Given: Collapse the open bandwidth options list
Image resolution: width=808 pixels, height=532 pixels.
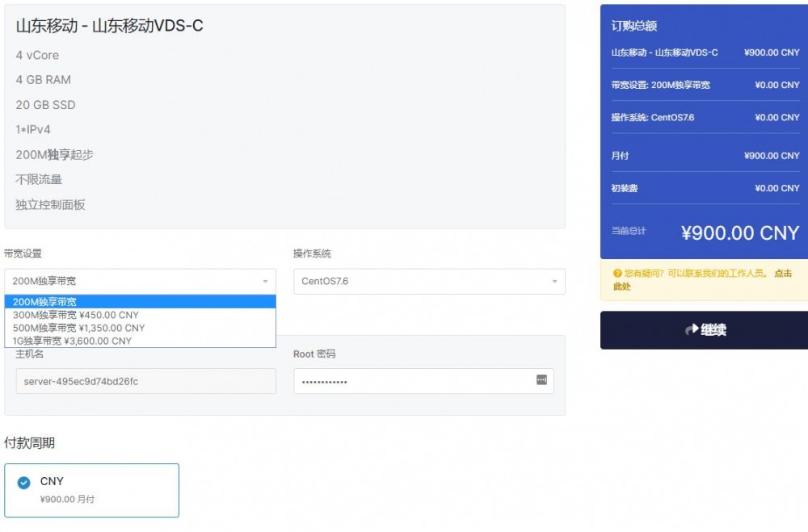Looking at the screenshot, I should tap(267, 281).
